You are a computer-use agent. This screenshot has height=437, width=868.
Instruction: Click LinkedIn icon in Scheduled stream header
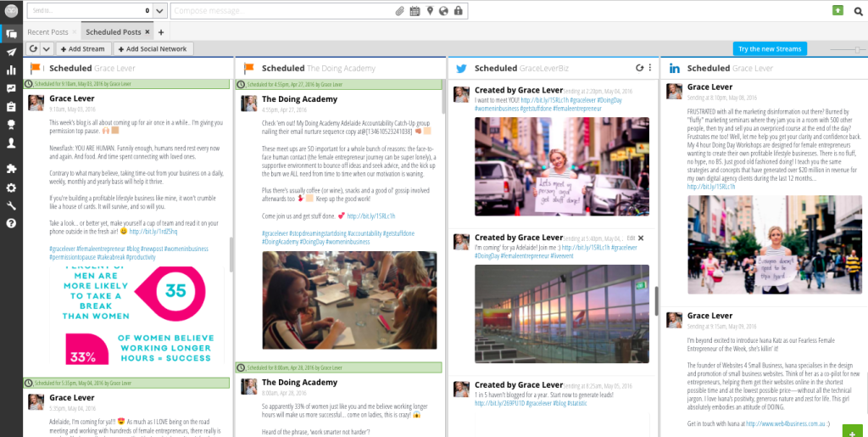pos(675,68)
